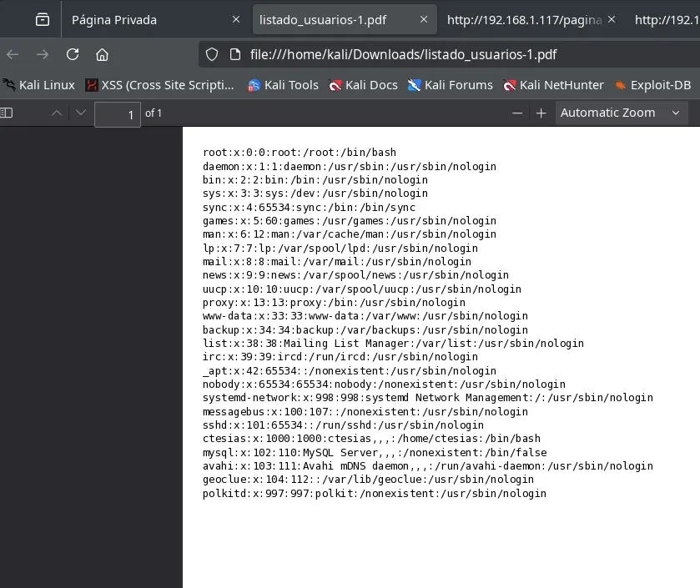700x588 pixels.
Task: Go to previous PDF page
Action: click(x=57, y=113)
